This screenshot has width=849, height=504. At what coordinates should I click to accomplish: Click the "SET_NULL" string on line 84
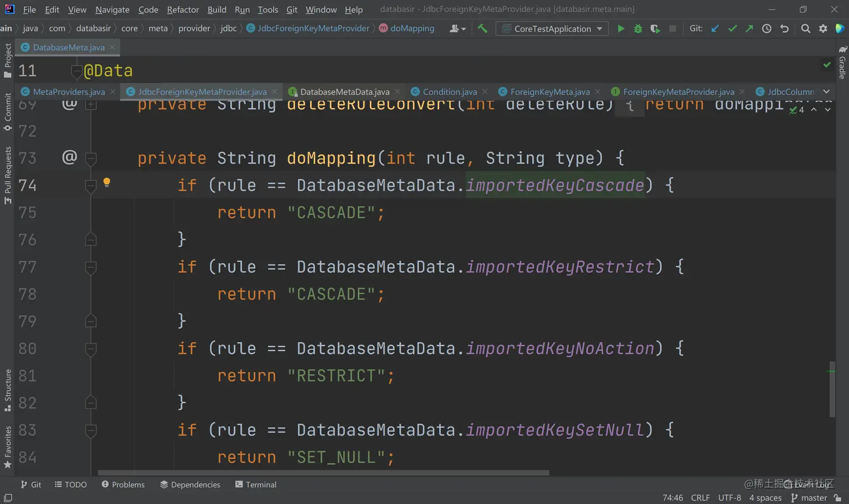[336, 457]
